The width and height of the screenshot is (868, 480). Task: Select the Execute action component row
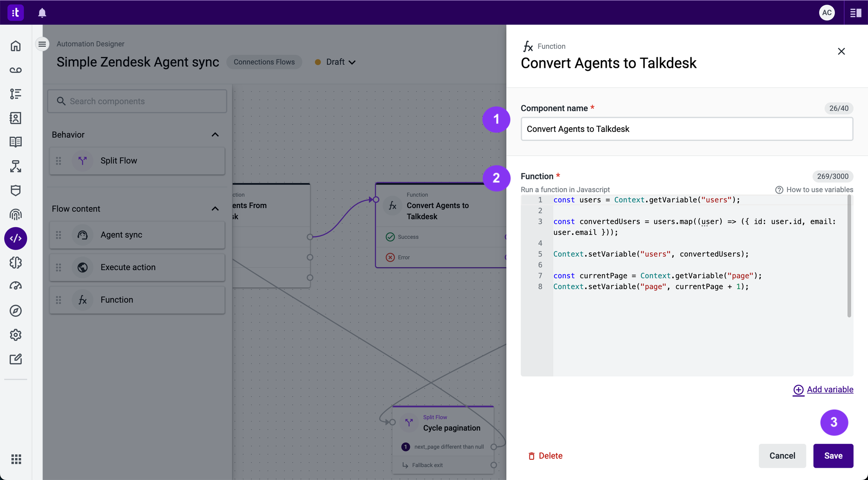pos(137,267)
